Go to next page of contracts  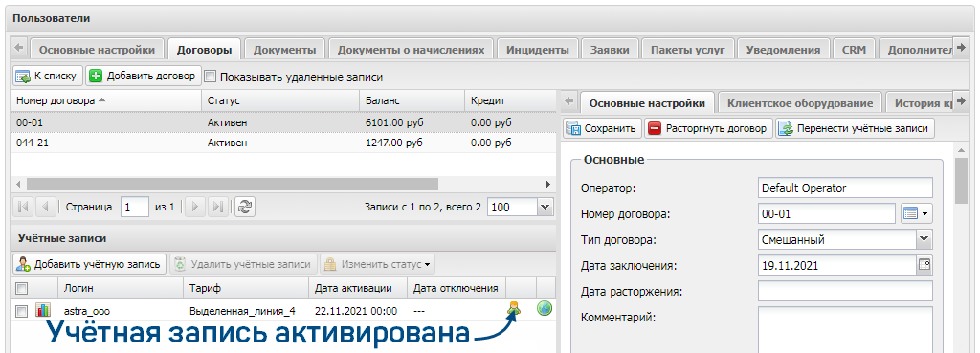click(195, 207)
